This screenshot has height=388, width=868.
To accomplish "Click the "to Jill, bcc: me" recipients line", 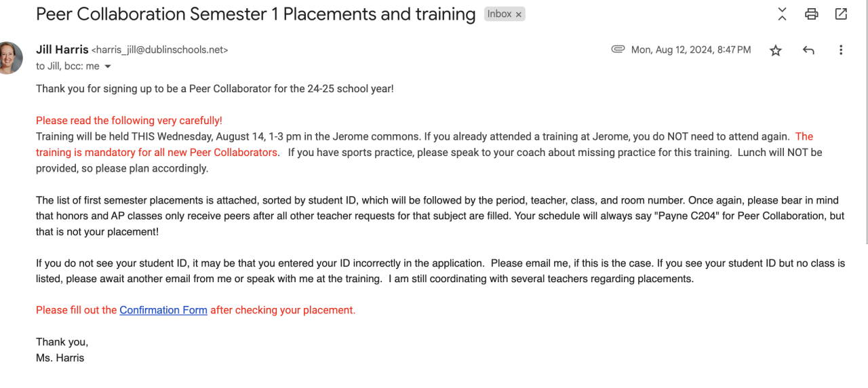I will 68,66.
